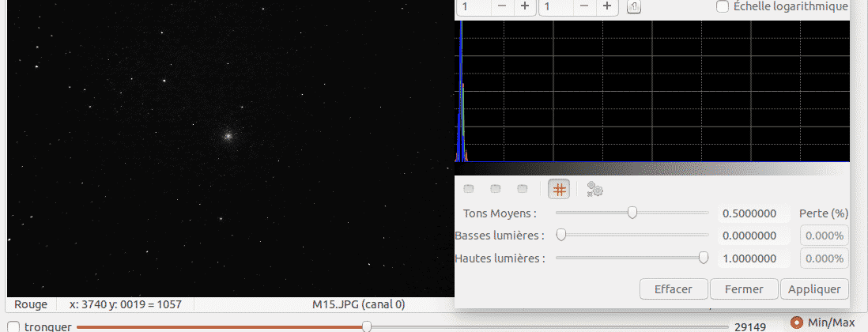The image size is (868, 332).
Task: Decrease the second zoom spin box value
Action: coord(583,6)
